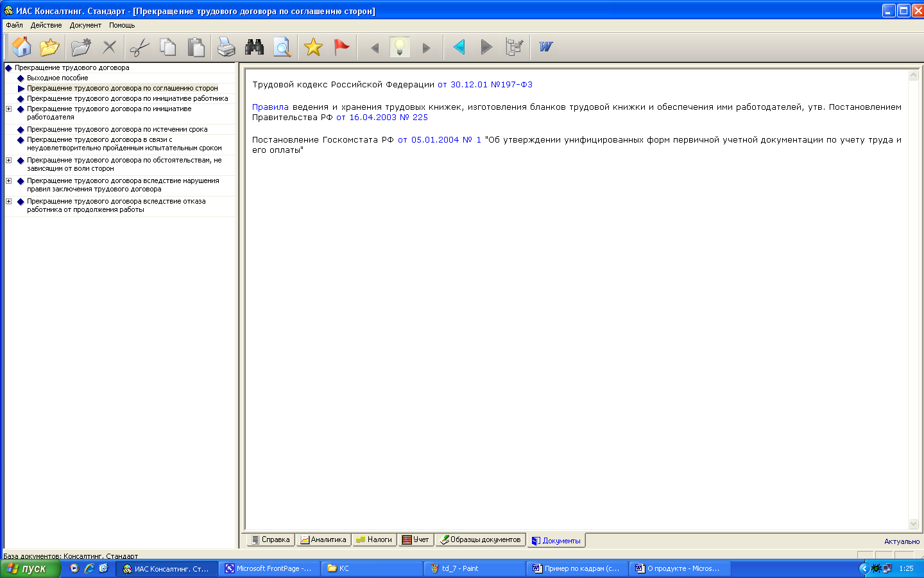Viewport: 924px width, 578px height.
Task: Switch to the Справка tab
Action: tap(271, 539)
